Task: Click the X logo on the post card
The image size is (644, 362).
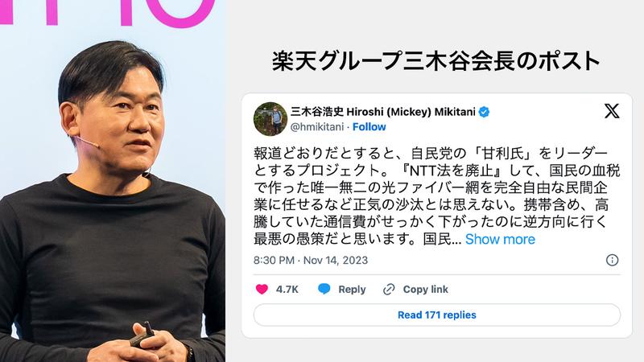Action: point(612,111)
